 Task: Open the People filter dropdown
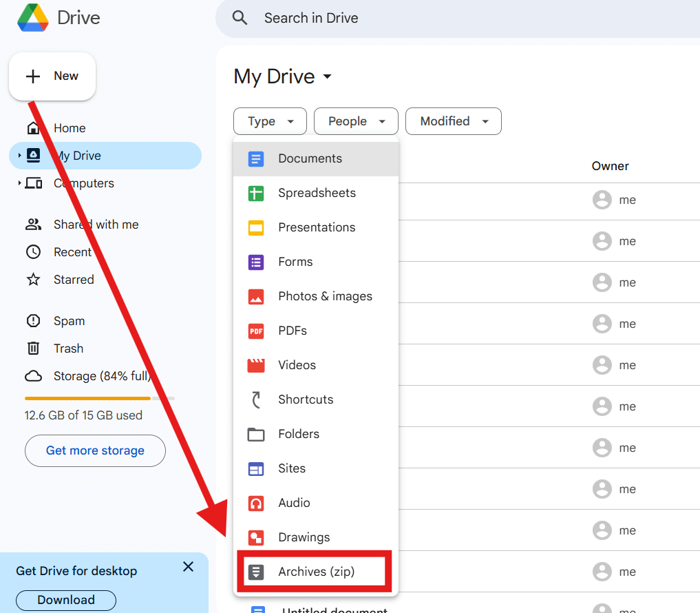click(x=356, y=121)
